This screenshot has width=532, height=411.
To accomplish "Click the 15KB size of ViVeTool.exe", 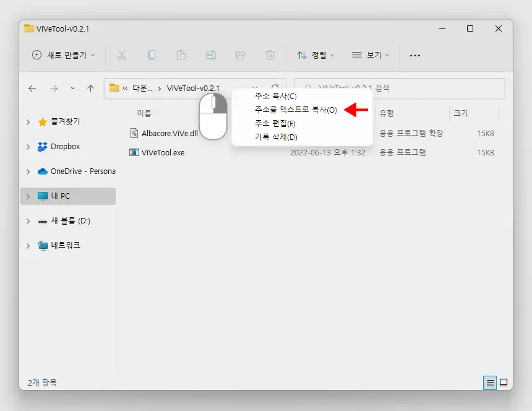I will pyautogui.click(x=486, y=153).
